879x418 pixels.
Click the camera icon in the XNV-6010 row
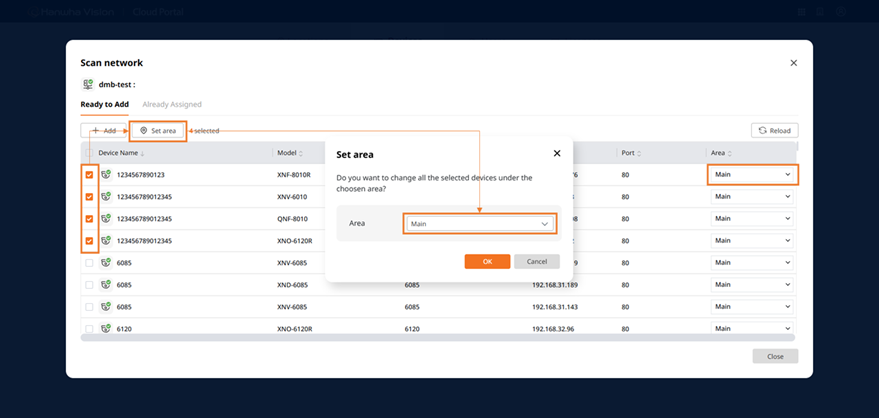click(x=105, y=197)
